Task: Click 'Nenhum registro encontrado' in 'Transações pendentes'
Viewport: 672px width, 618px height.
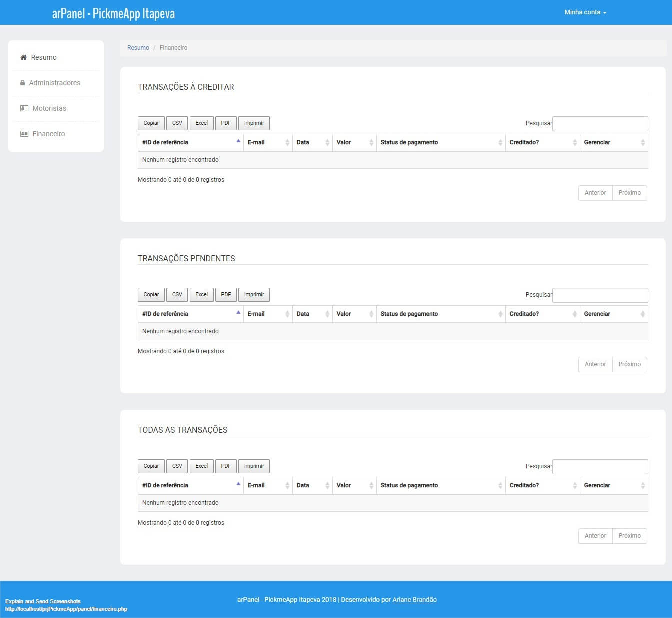Action: pos(180,331)
